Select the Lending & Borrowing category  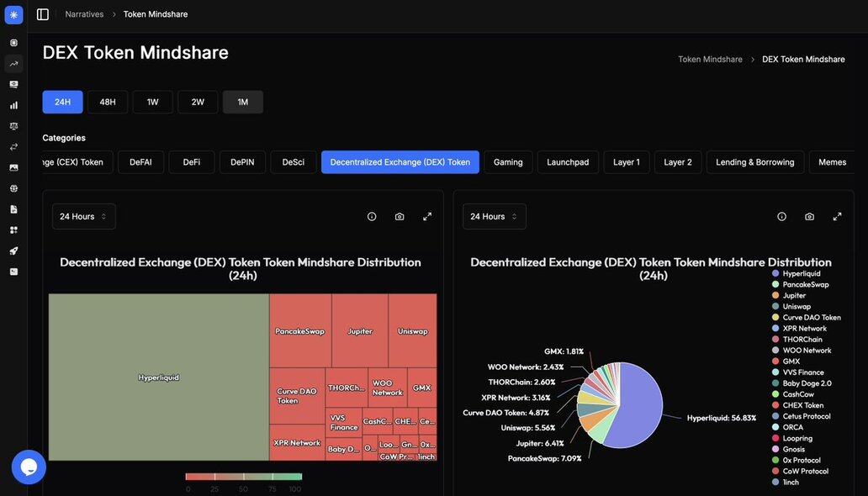click(755, 162)
